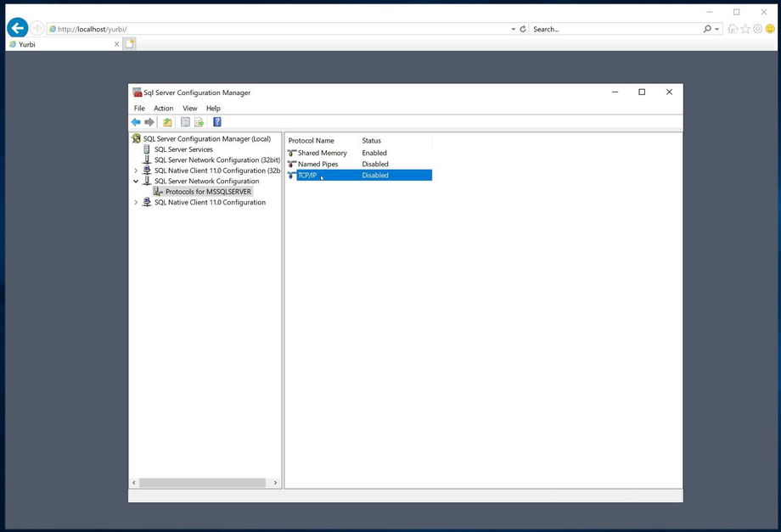The height and width of the screenshot is (532, 781).
Task: Click the Export List toolbar icon
Action: pyautogui.click(x=199, y=122)
